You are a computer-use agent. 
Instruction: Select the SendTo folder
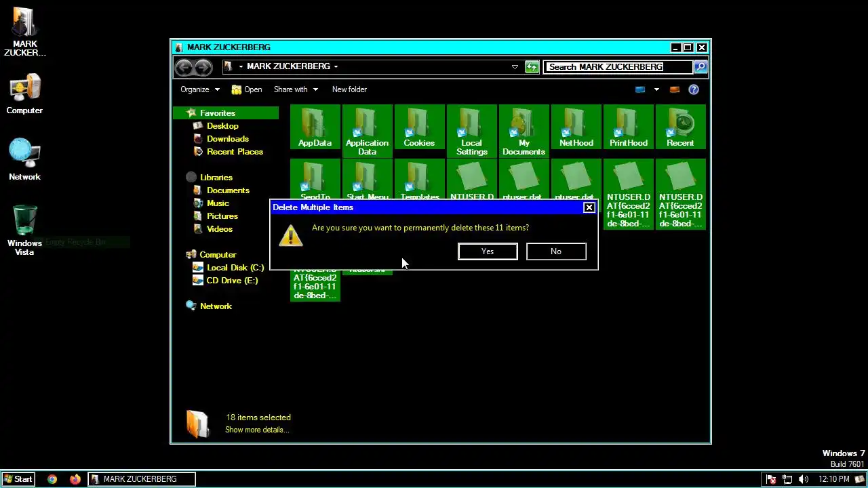[x=315, y=180]
